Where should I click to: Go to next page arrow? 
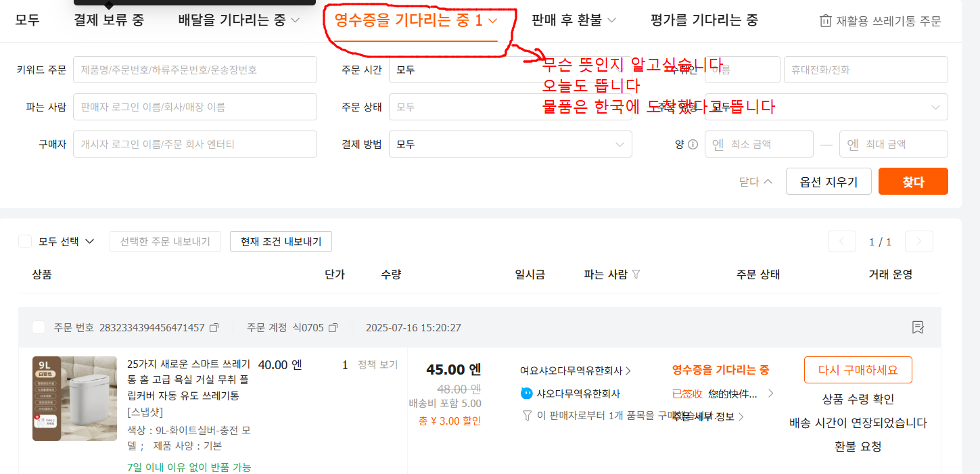click(918, 241)
